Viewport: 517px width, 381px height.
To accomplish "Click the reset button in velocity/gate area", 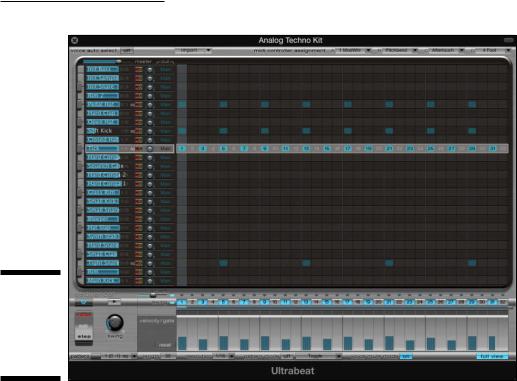I will pyautogui.click(x=165, y=345).
